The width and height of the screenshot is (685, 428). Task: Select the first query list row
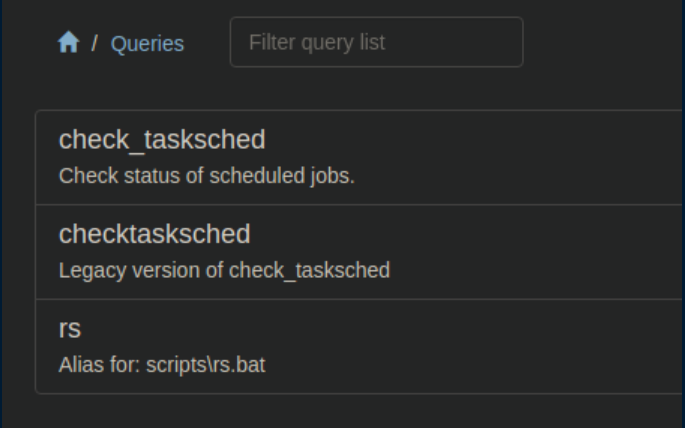[360, 157]
